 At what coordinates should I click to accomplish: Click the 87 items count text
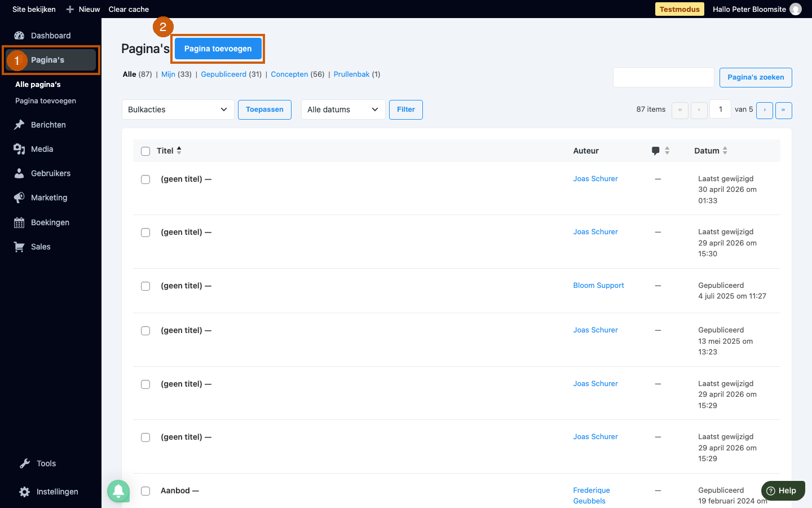point(651,110)
